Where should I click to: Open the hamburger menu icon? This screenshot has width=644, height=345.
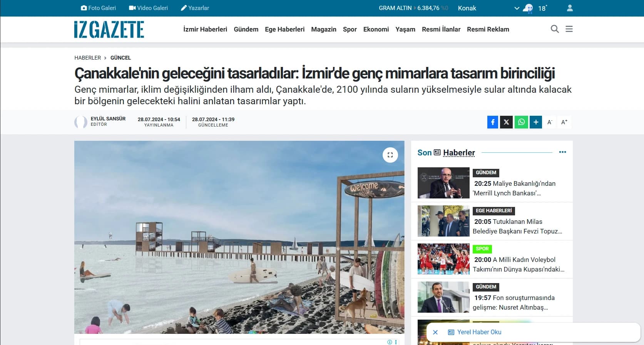(x=569, y=29)
